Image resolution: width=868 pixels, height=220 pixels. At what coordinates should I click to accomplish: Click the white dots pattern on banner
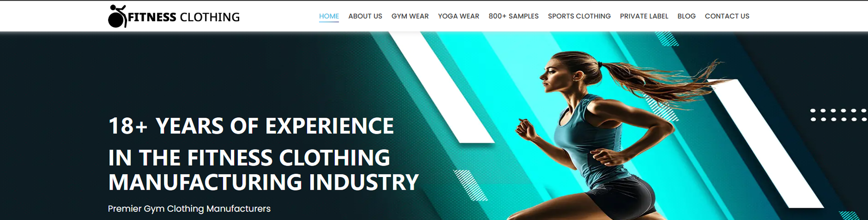point(838,115)
